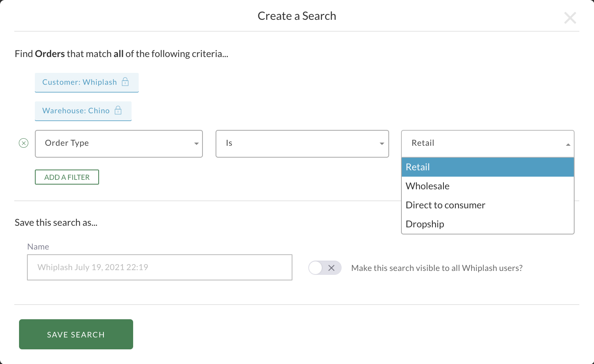This screenshot has height=364, width=594.
Task: Click the Warehouse: Chino filter chip
Action: (76, 111)
